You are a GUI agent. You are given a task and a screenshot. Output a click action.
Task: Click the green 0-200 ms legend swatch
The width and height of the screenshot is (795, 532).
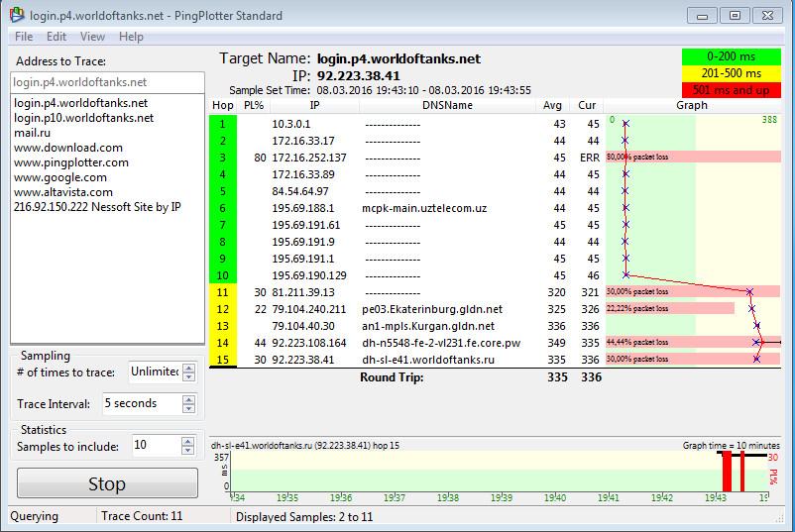732,57
